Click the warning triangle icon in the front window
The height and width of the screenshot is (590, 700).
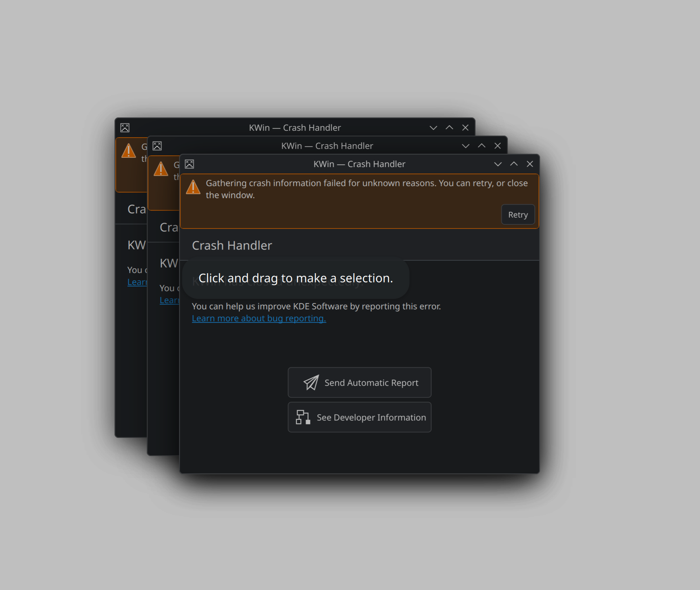194,187
